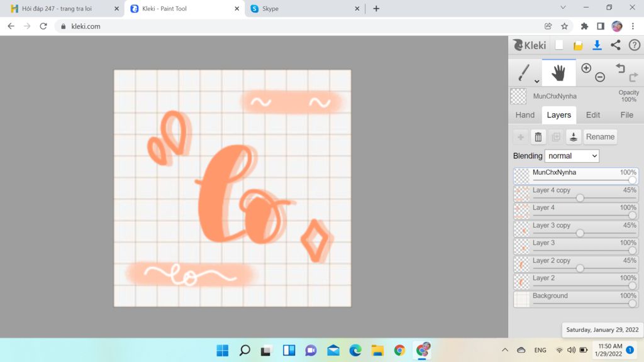Viewport: 644px width, 362px height.
Task: Click the current layer preview thumbnail above tabs
Action: pyautogui.click(x=518, y=96)
